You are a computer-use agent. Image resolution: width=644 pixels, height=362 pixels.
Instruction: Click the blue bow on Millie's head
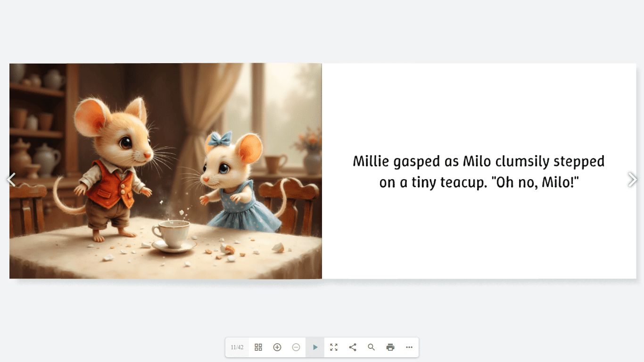[x=221, y=138]
